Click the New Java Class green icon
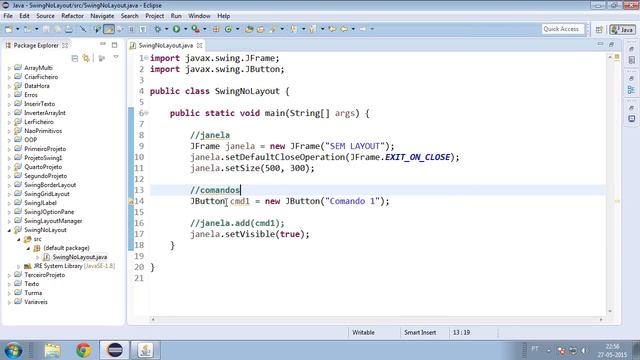640x360 pixels. coord(228,29)
